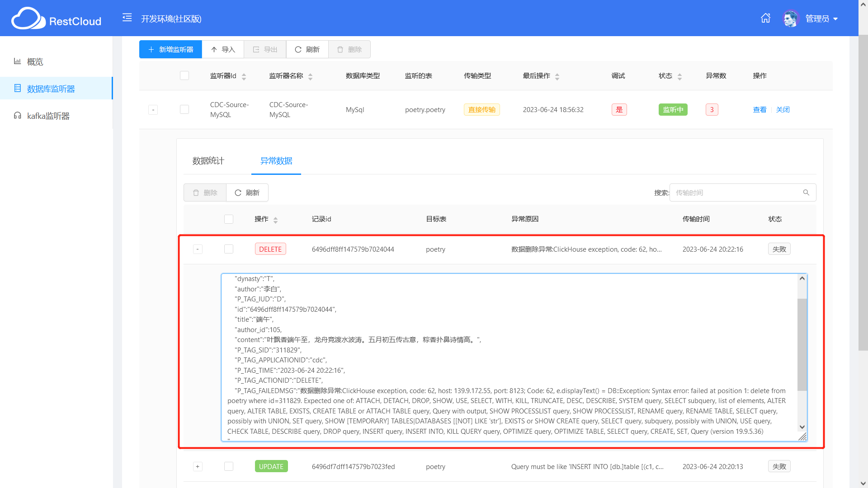868x488 pixels.
Task: Click the RestCloud logo
Action: pos(56,19)
